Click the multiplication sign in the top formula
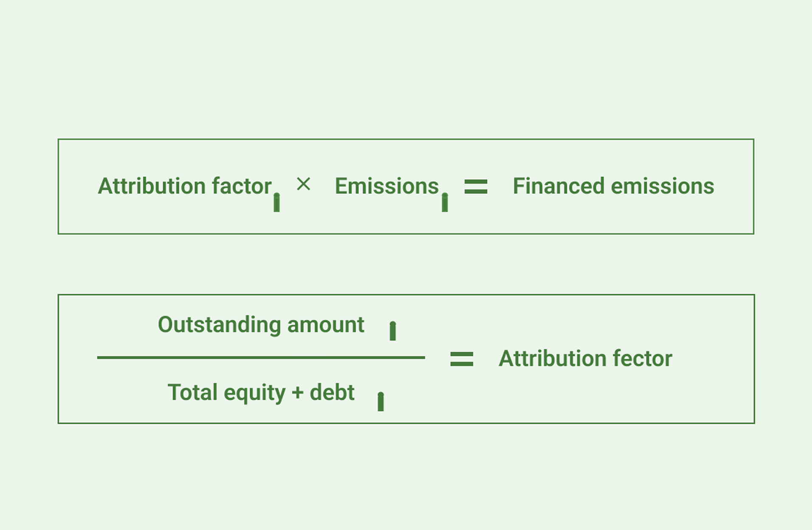This screenshot has width=812, height=530. pyautogui.click(x=303, y=184)
